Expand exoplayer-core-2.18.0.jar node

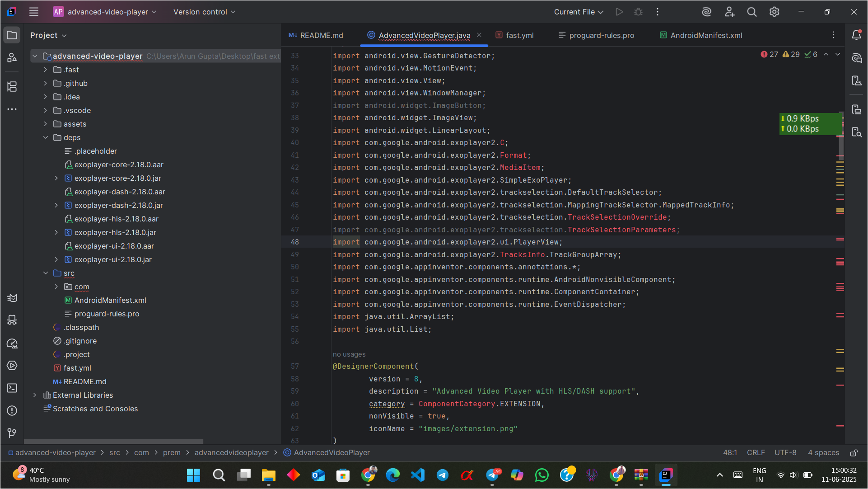56,178
